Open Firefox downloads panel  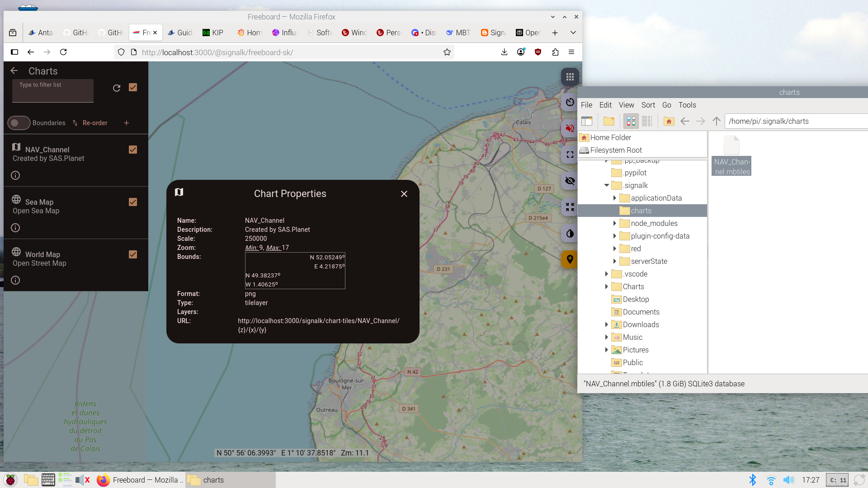(504, 52)
